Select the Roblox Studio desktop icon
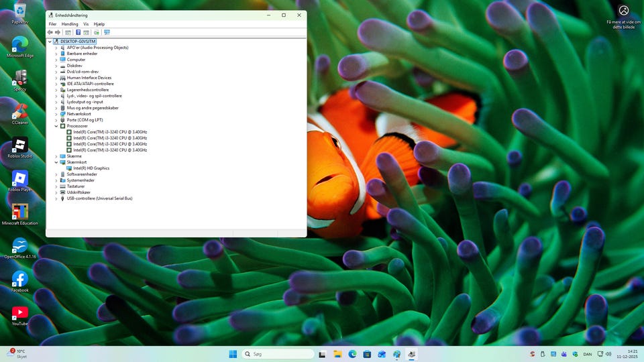 point(19,147)
